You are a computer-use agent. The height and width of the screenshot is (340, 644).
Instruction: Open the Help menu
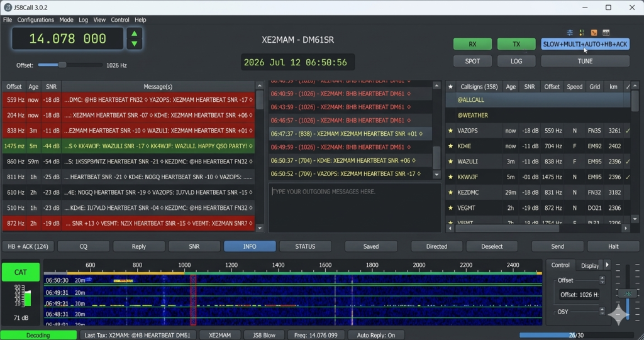(140, 19)
